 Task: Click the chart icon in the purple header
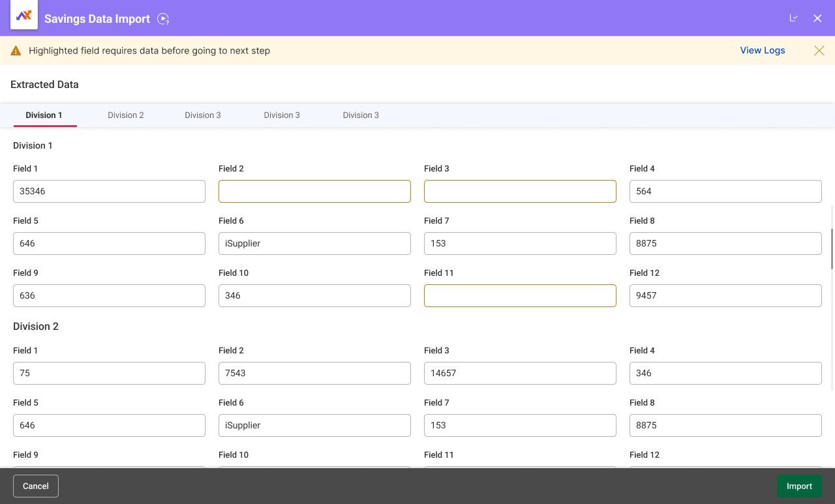coord(794,18)
